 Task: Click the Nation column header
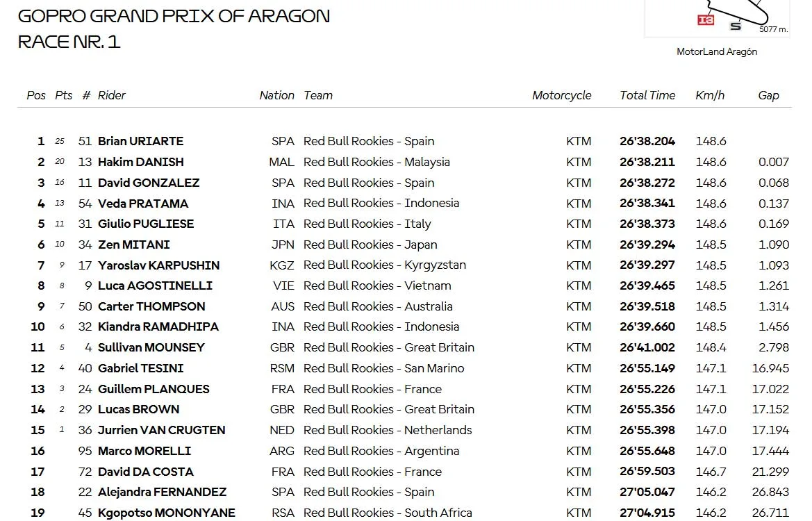pyautogui.click(x=276, y=95)
